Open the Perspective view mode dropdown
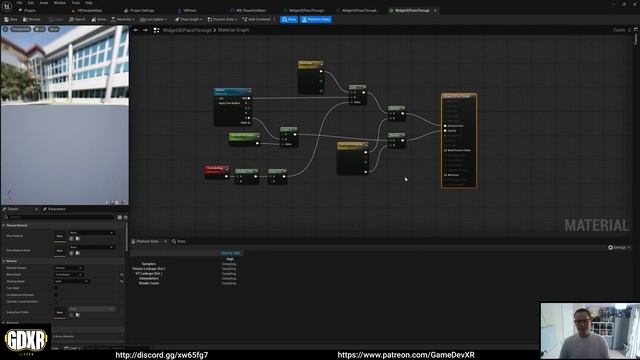 point(20,29)
